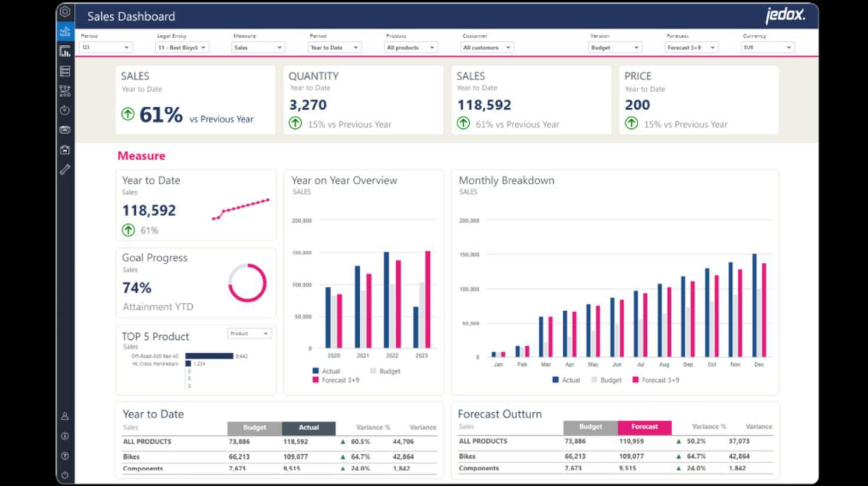Open the Sales dashboard icon in sidebar
Viewport: 868px width, 486px height.
click(x=65, y=31)
